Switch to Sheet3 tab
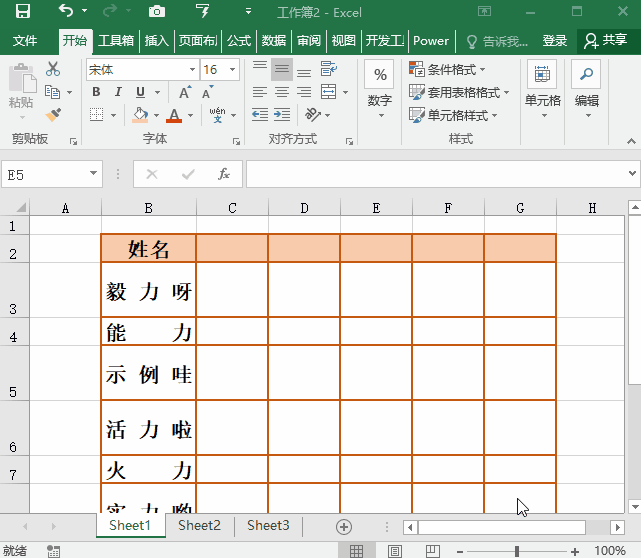Image resolution: width=641 pixels, height=558 pixels. [x=268, y=525]
